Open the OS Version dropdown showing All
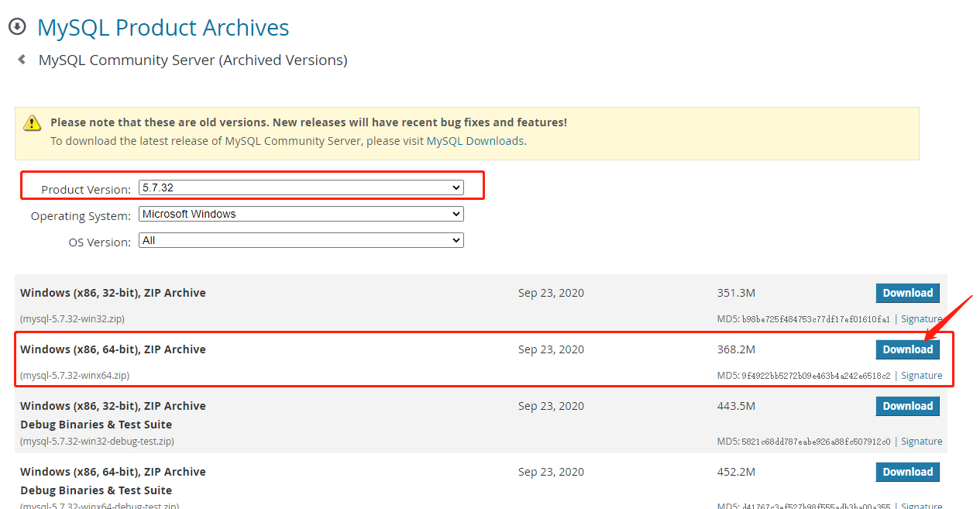 pos(301,240)
